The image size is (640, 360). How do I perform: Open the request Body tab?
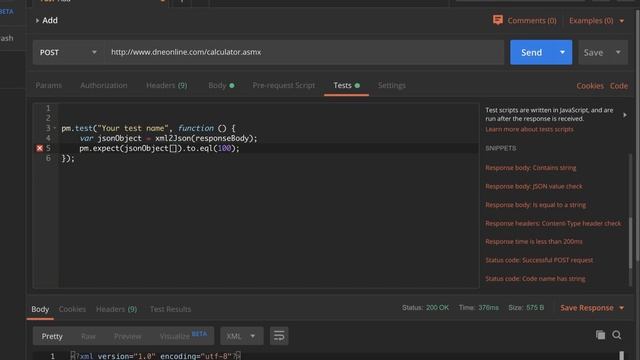pyautogui.click(x=221, y=85)
